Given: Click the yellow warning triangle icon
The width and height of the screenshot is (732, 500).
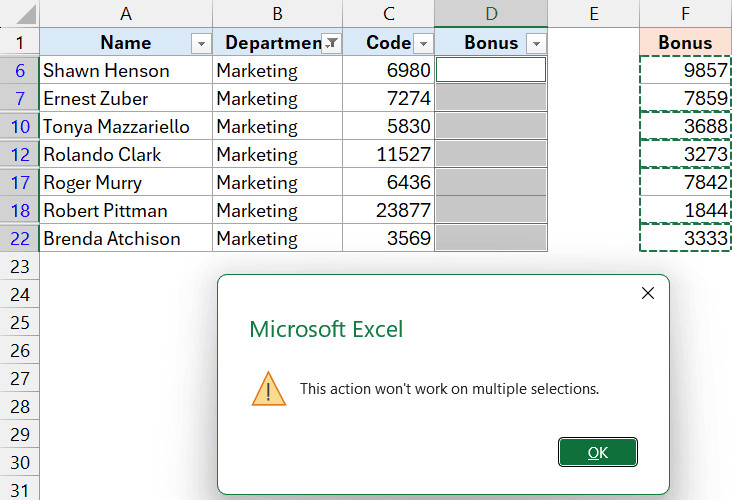Looking at the screenshot, I should click(x=268, y=388).
